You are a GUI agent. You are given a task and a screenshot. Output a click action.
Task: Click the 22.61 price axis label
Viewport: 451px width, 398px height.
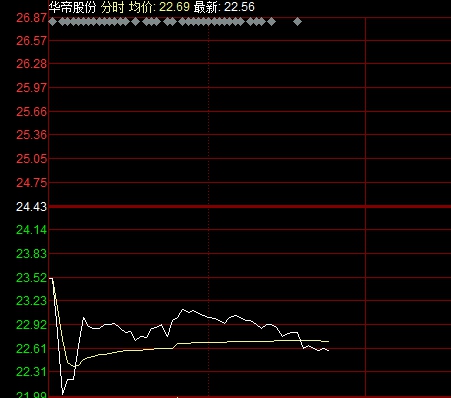[x=31, y=349]
